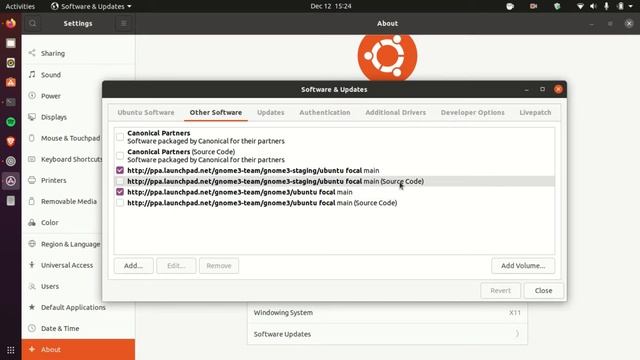The width and height of the screenshot is (640, 360).
Task: Click the Date & Time clock icon
Action: click(x=32, y=328)
